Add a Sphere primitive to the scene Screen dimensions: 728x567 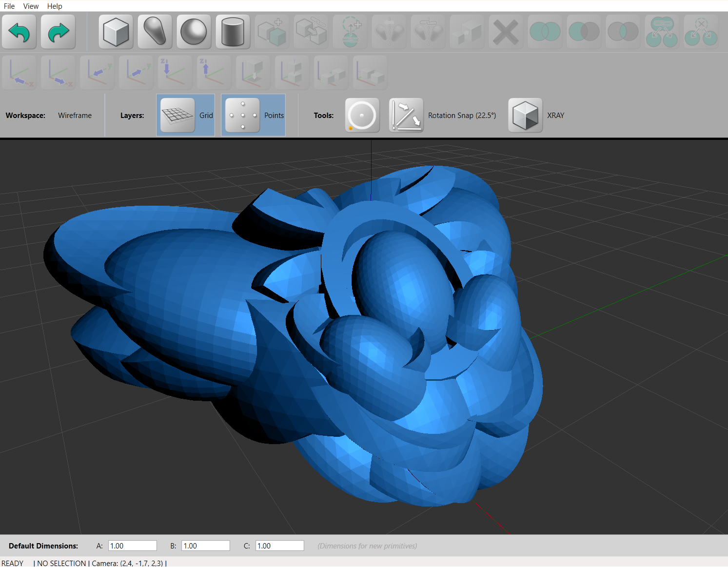coord(194,31)
